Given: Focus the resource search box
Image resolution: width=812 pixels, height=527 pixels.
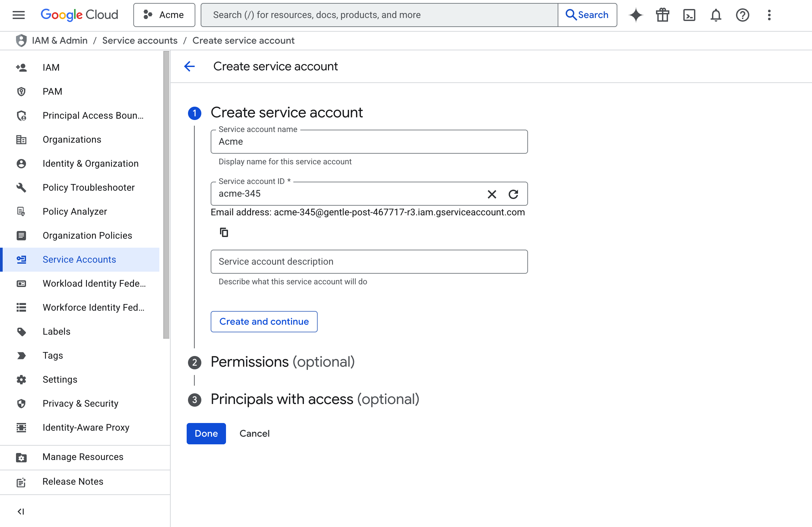Looking at the screenshot, I should (x=379, y=15).
